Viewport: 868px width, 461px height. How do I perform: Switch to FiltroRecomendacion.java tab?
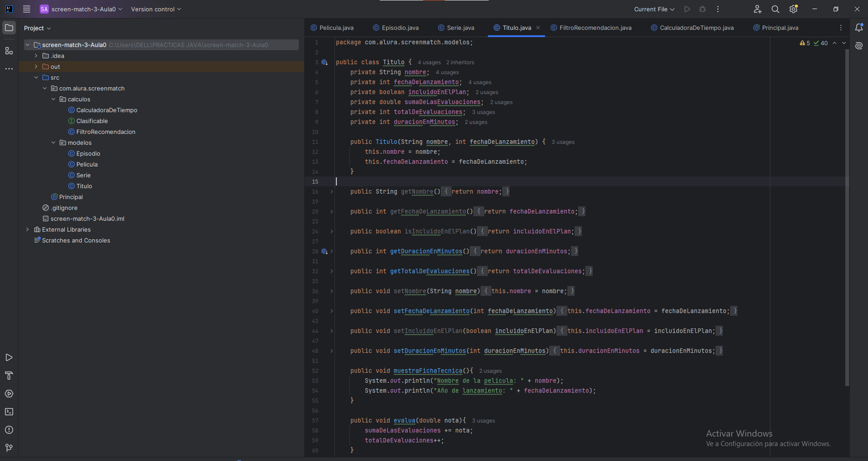pyautogui.click(x=591, y=28)
